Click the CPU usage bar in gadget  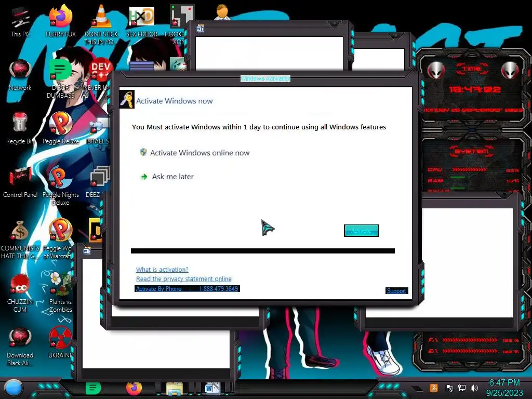[x=470, y=170]
